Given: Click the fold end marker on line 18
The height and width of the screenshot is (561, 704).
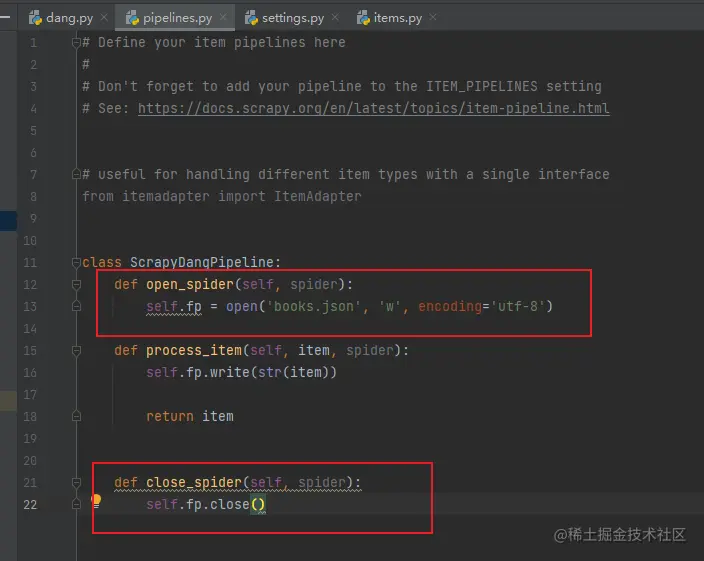Looking at the screenshot, I should point(76,416).
